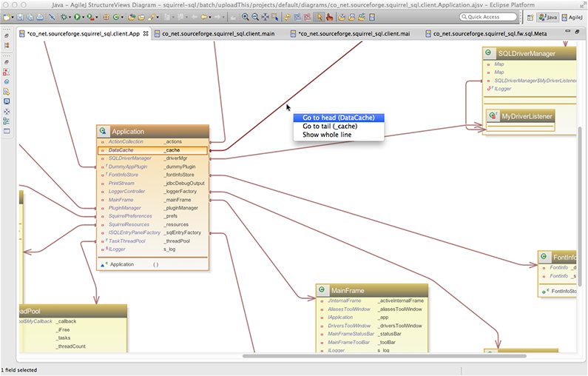Click the red layout diagram icon
Screen dimensions: 588x376
point(308,17)
